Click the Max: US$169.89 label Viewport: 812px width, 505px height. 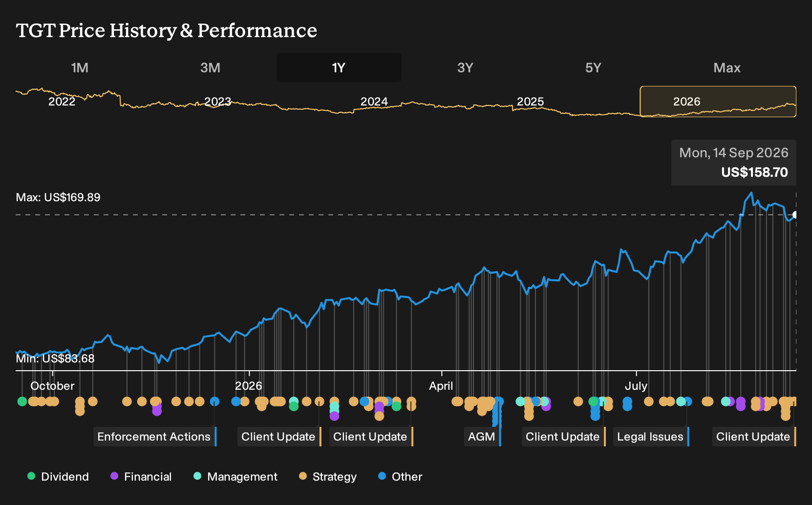point(58,197)
